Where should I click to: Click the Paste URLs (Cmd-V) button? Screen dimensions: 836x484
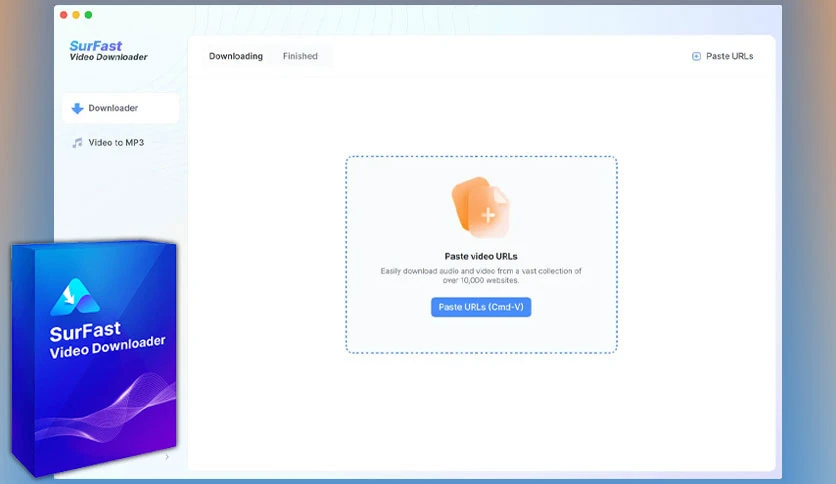[x=481, y=307]
